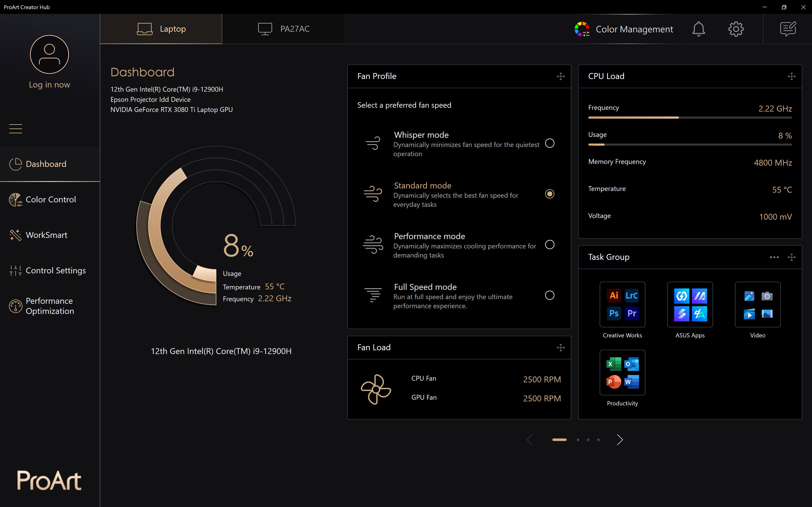Open the notifications bell icon
Image resolution: width=812 pixels, height=507 pixels.
click(x=698, y=29)
